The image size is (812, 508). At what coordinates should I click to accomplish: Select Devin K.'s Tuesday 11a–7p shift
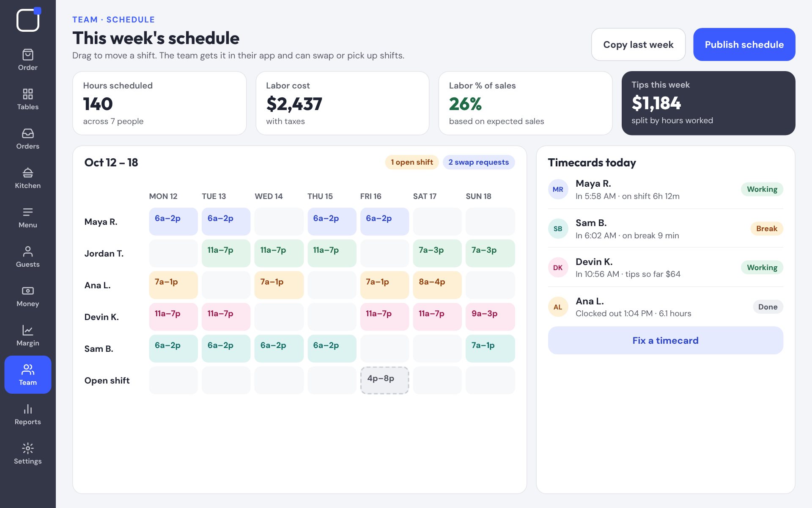click(226, 317)
